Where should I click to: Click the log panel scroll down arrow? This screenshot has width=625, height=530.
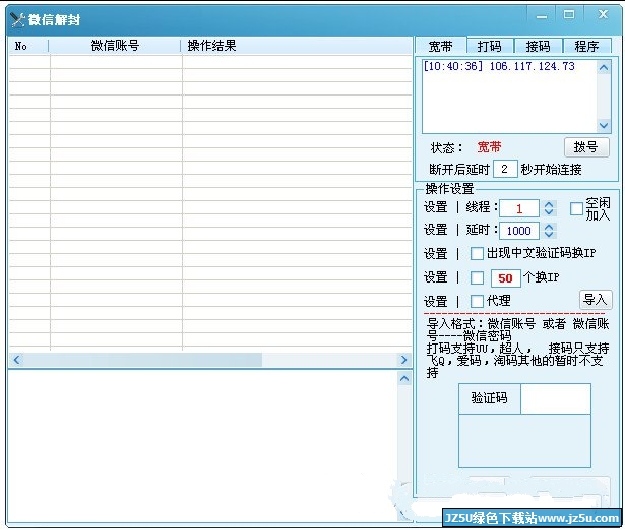click(x=604, y=126)
